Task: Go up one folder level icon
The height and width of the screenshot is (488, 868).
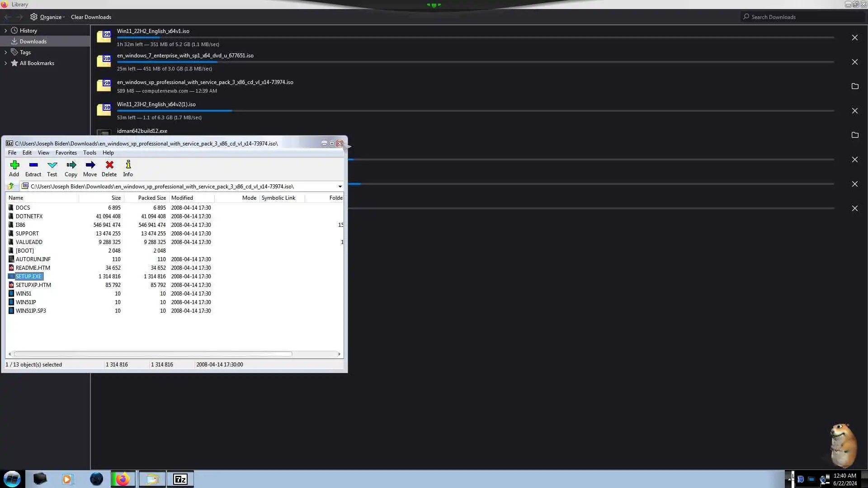Action: 11,186
